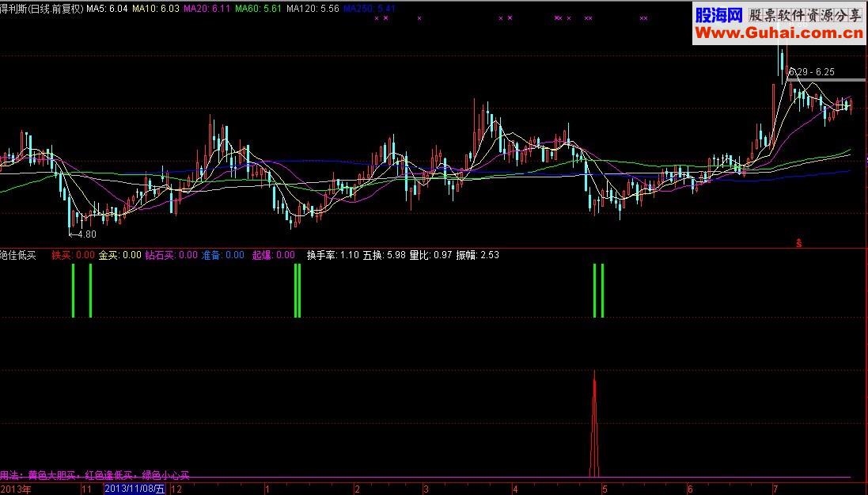868x495 pixels.
Task: Select the MA60: 5.61 label
Action: 259,9
